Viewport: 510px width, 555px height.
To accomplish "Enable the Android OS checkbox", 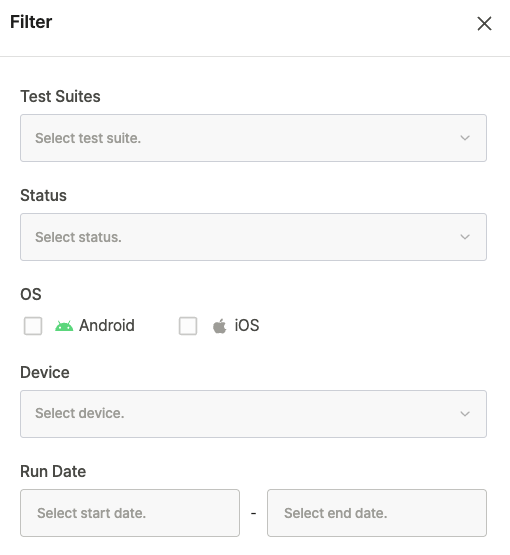I will [x=33, y=326].
